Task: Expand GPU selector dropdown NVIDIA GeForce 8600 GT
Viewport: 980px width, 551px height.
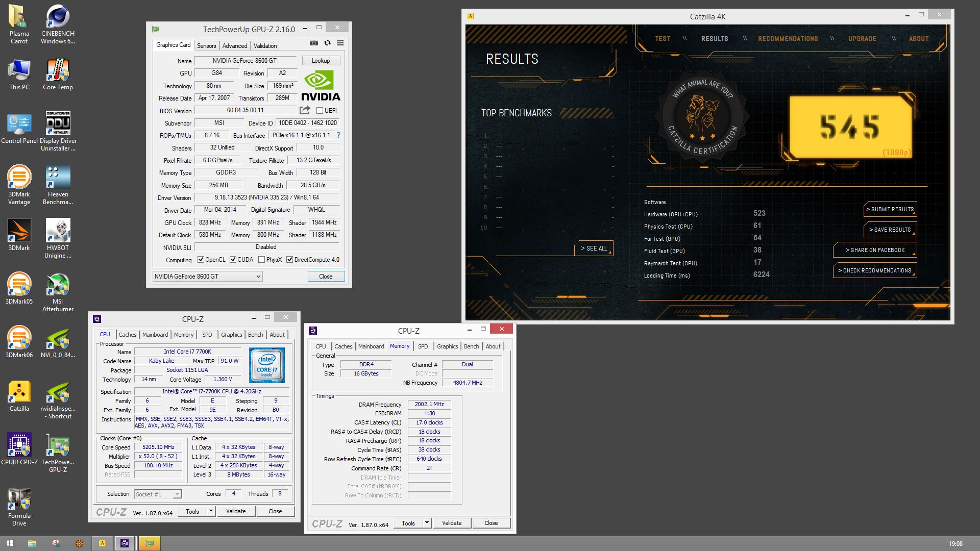Action: 207,276
